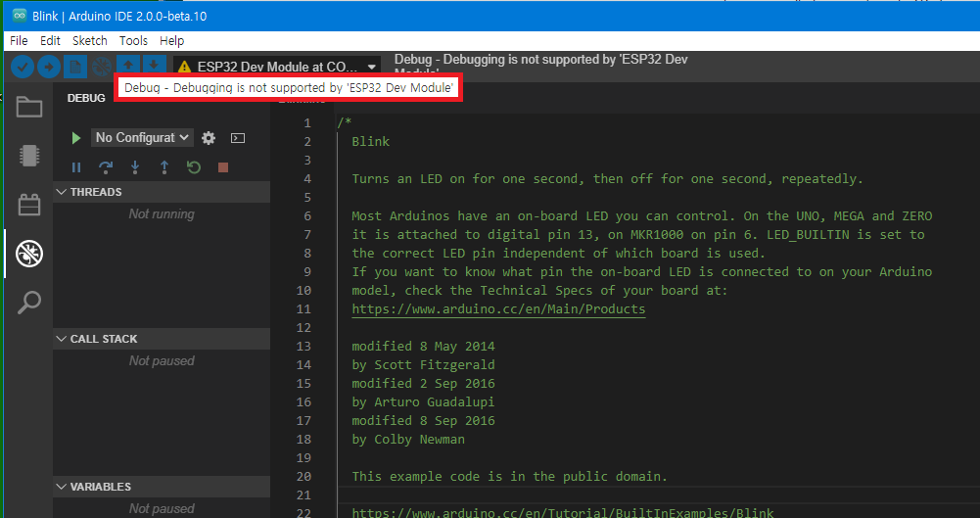Select the Debug sidebar icon
Image resolution: width=980 pixels, height=518 pixels.
click(28, 253)
